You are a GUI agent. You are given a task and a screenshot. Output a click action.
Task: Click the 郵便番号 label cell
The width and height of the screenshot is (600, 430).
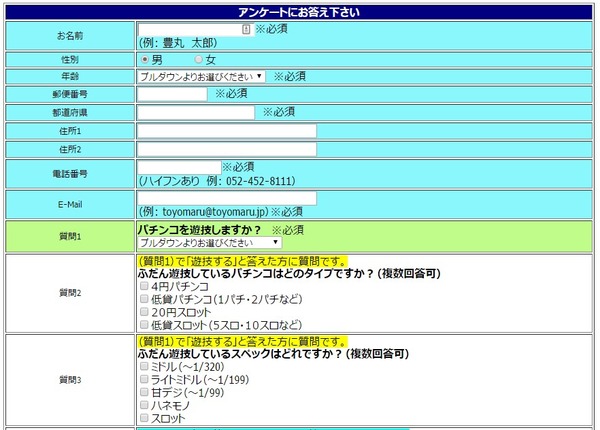click(x=70, y=94)
